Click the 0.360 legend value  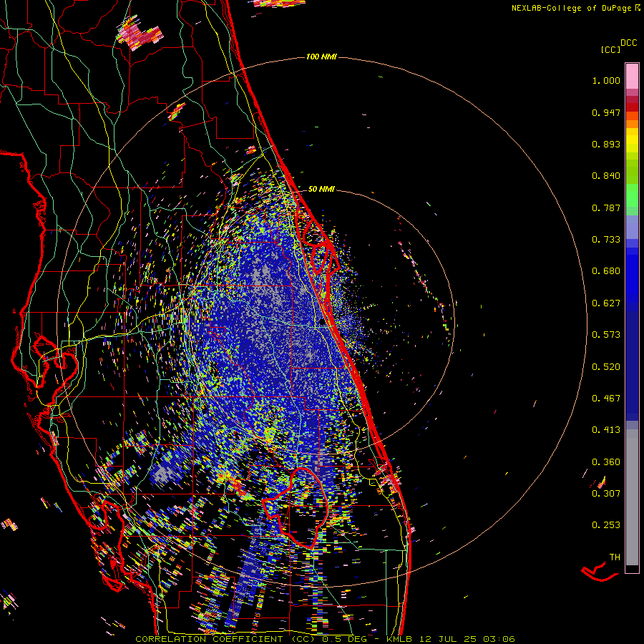(606, 462)
